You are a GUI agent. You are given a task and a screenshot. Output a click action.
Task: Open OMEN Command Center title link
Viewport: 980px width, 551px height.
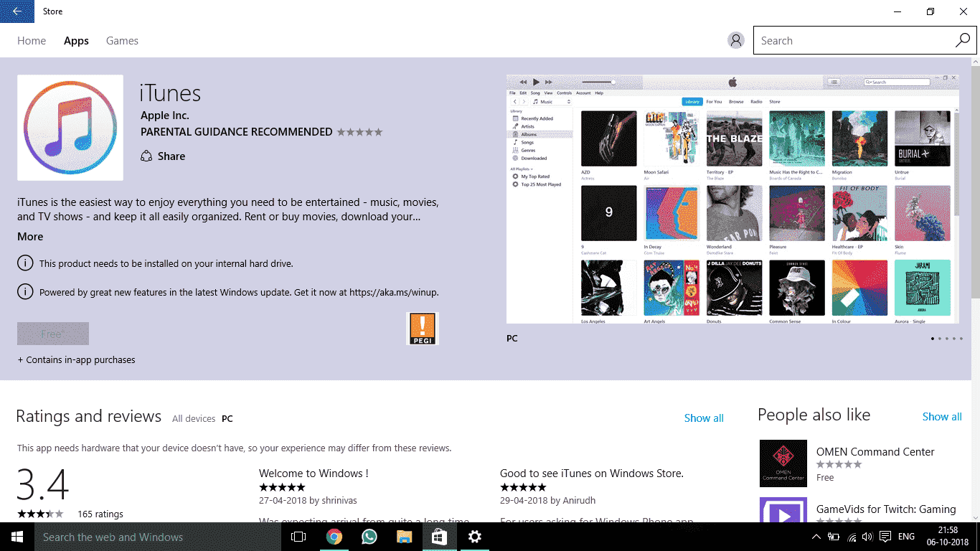tap(875, 452)
